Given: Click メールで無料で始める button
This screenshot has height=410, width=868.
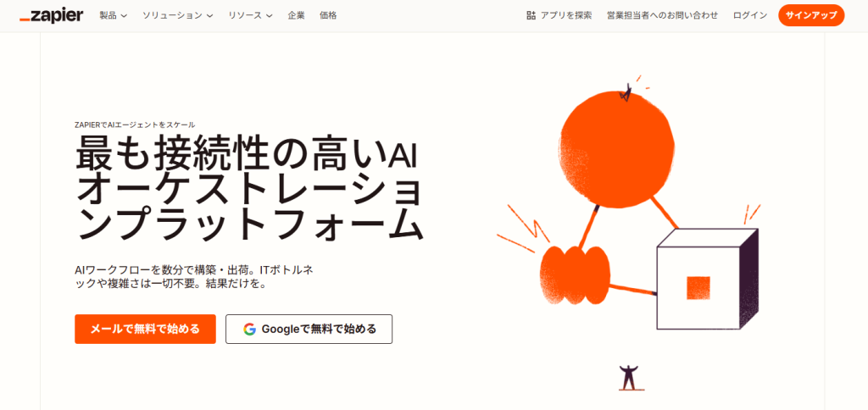Looking at the screenshot, I should pyautogui.click(x=145, y=330).
